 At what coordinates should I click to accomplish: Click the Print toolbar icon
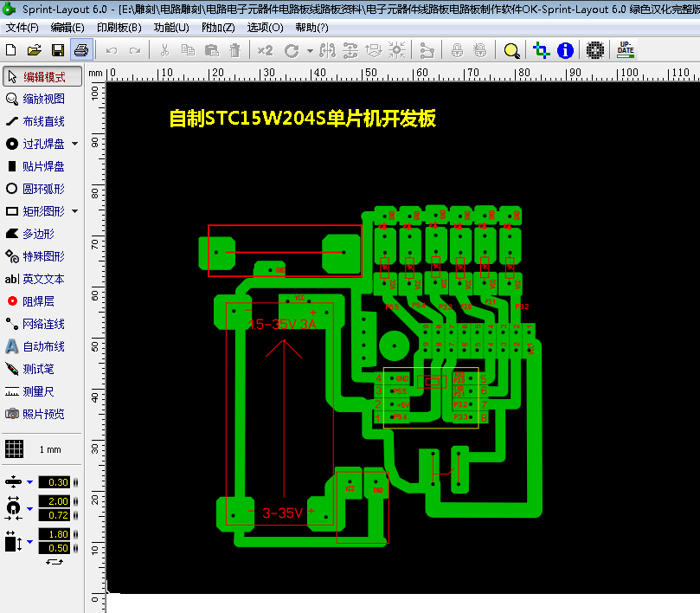(81, 50)
